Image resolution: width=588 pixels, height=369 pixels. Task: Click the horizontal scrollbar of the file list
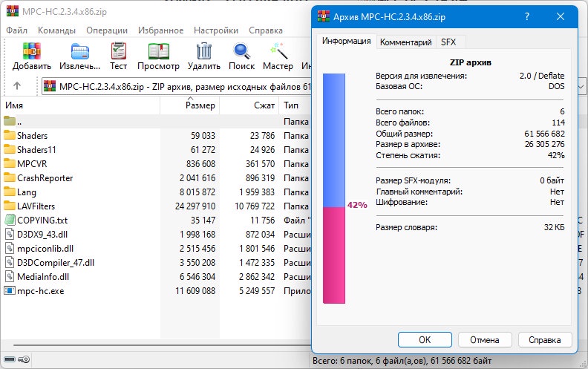(161, 344)
